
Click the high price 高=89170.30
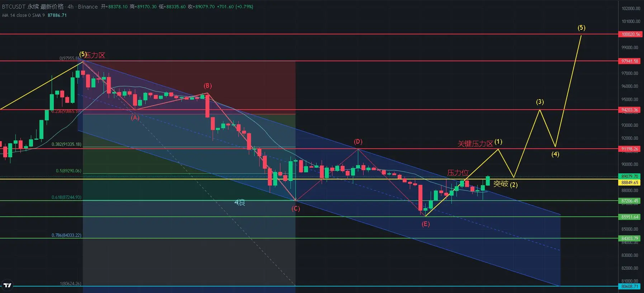143,6
